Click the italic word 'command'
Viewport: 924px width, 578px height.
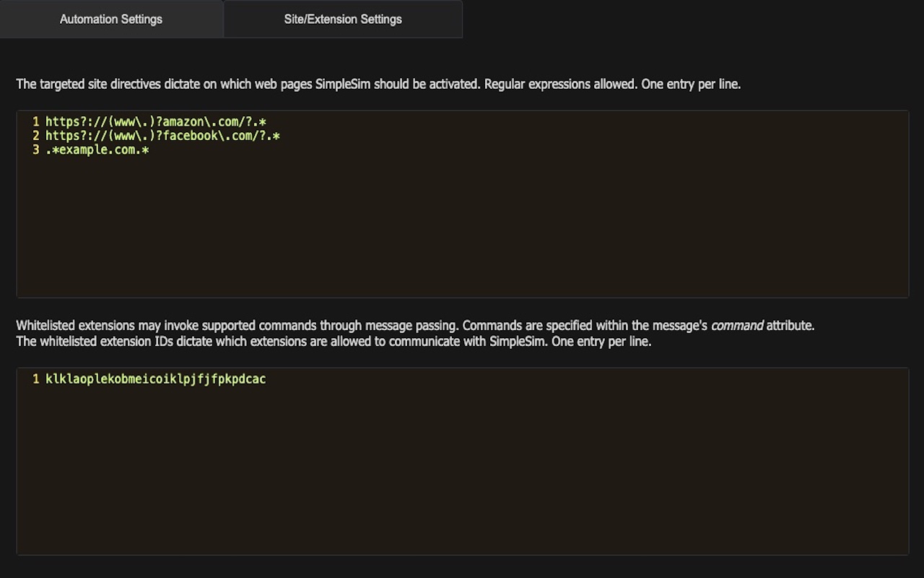point(736,326)
